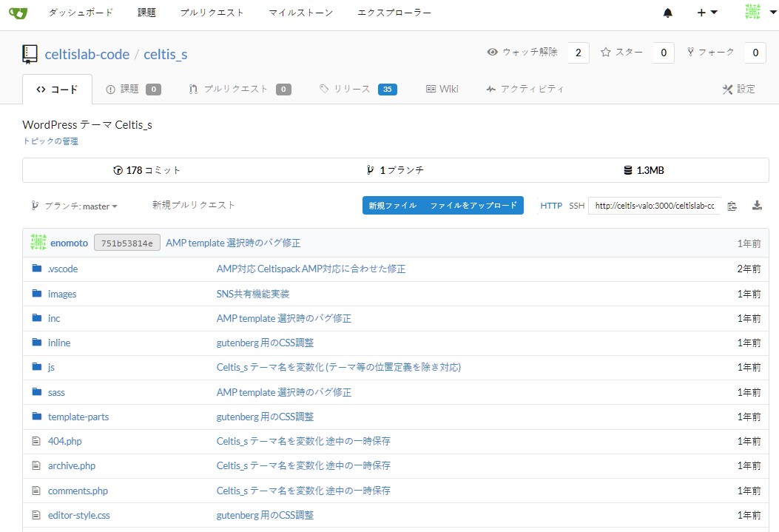The width and height of the screenshot is (779, 532).
Task: Open プルリクエスト in the top menu
Action: [212, 13]
